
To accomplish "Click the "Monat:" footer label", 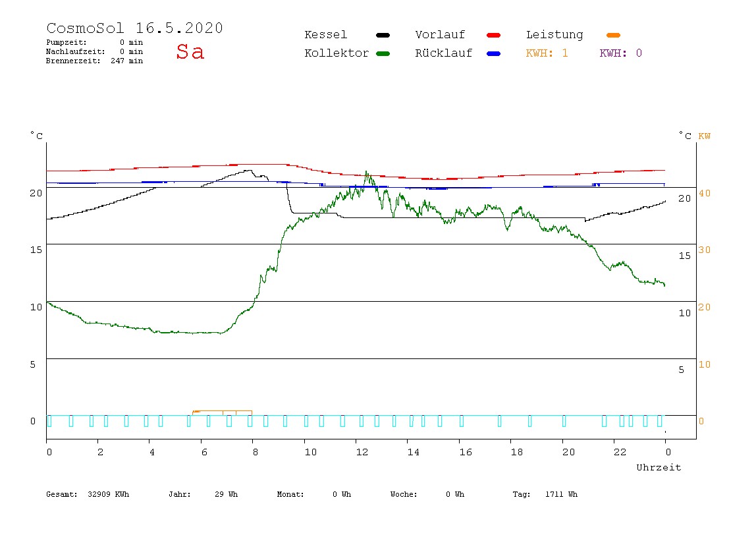I will pos(290,494).
